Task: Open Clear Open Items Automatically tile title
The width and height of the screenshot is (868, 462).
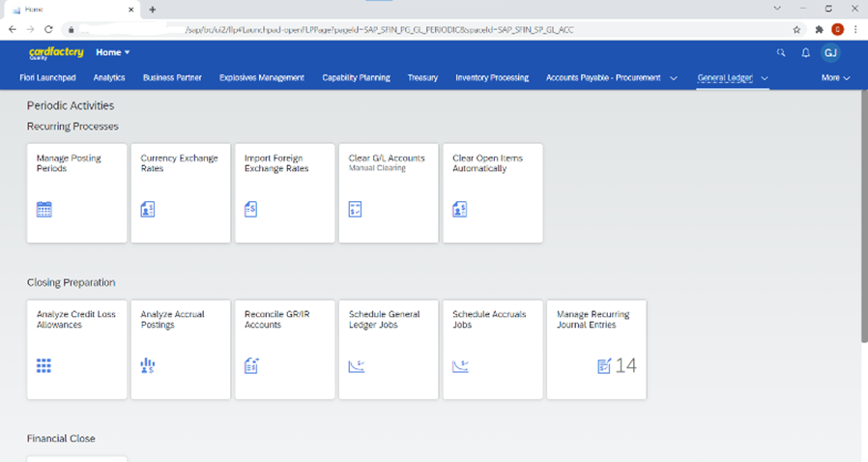Action: coord(488,163)
